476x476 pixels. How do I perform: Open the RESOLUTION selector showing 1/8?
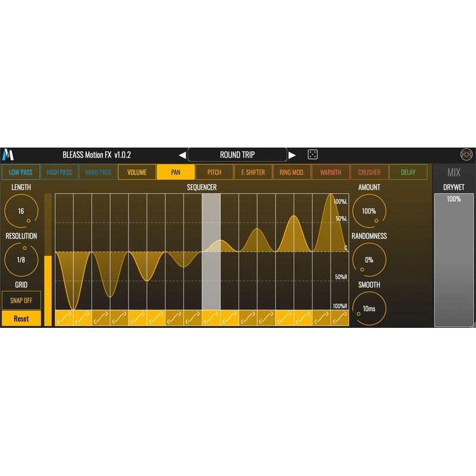click(x=21, y=260)
